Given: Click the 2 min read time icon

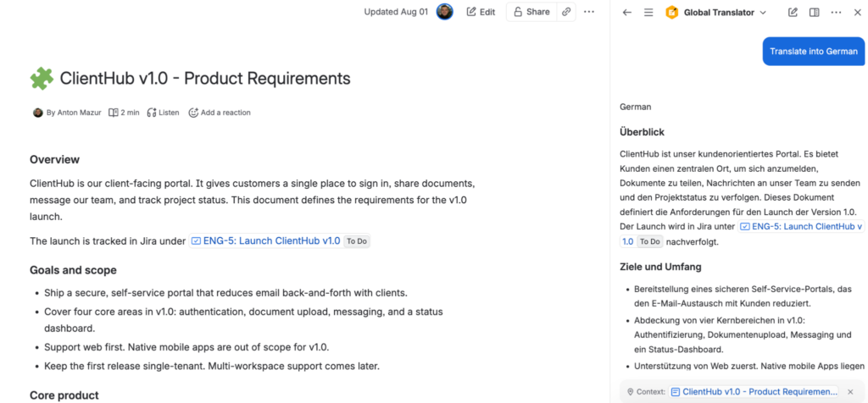Looking at the screenshot, I should click(x=114, y=113).
